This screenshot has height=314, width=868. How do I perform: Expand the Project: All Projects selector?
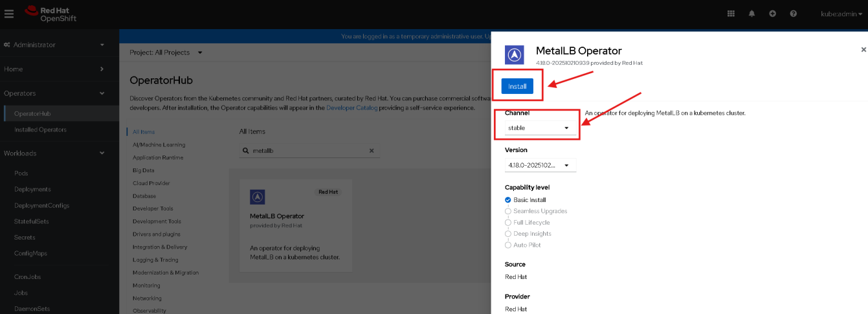point(166,52)
